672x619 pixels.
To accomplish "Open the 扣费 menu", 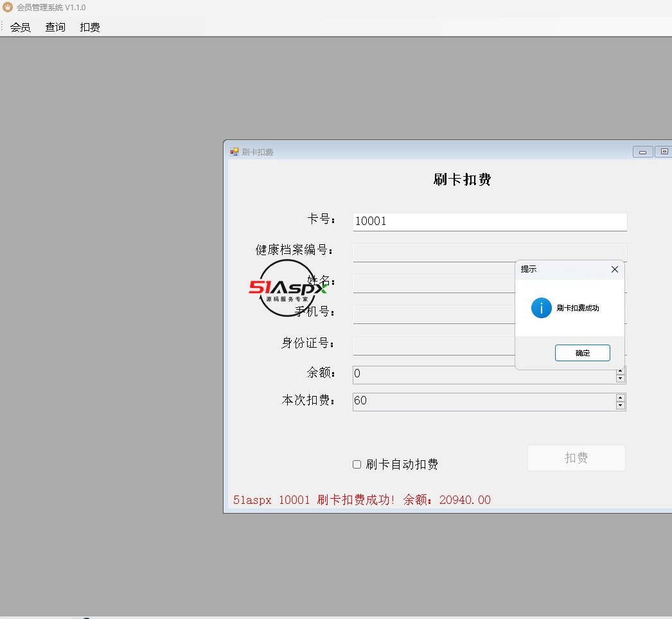I will 90,27.
